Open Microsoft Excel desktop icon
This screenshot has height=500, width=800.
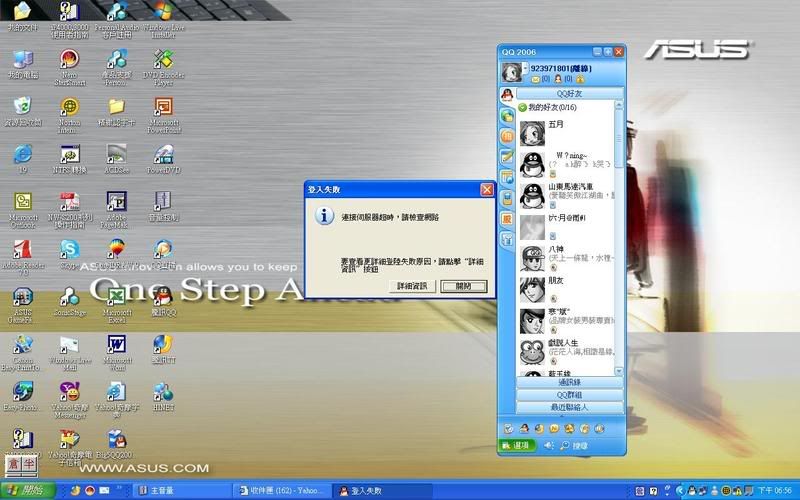click(117, 305)
